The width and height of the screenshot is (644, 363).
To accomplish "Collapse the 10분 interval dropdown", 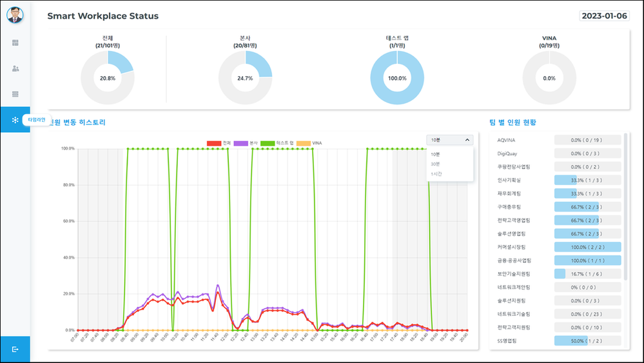I will [449, 140].
